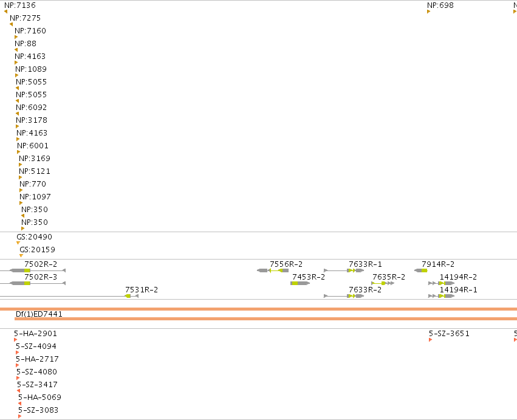This screenshot has height=420, width=517.
Task: Click the triangle marker under NP:7136
Action: (x=5, y=12)
